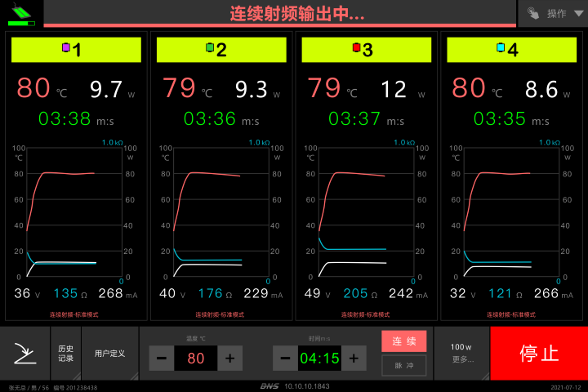588x392 pixels.
Task: Click channel 3 power reading 12 w
Action: coord(403,89)
